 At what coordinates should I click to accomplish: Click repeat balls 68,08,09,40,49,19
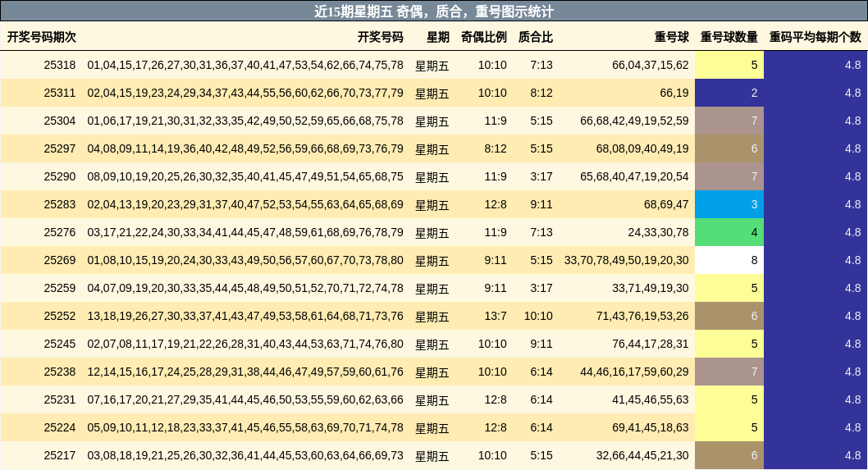[x=642, y=149]
